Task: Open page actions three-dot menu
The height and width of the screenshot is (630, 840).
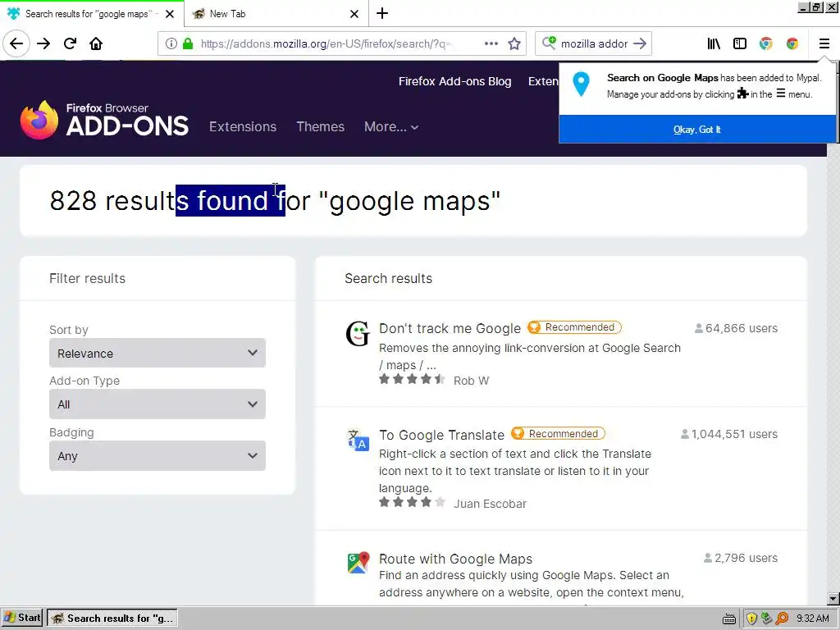Action: (491, 43)
